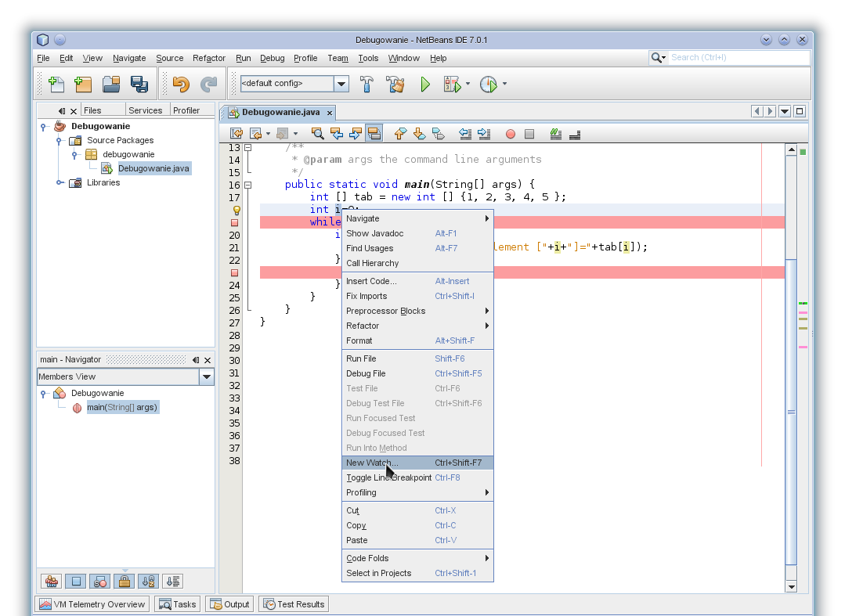
Task: Click the Profile Main Project icon
Action: 488,84
